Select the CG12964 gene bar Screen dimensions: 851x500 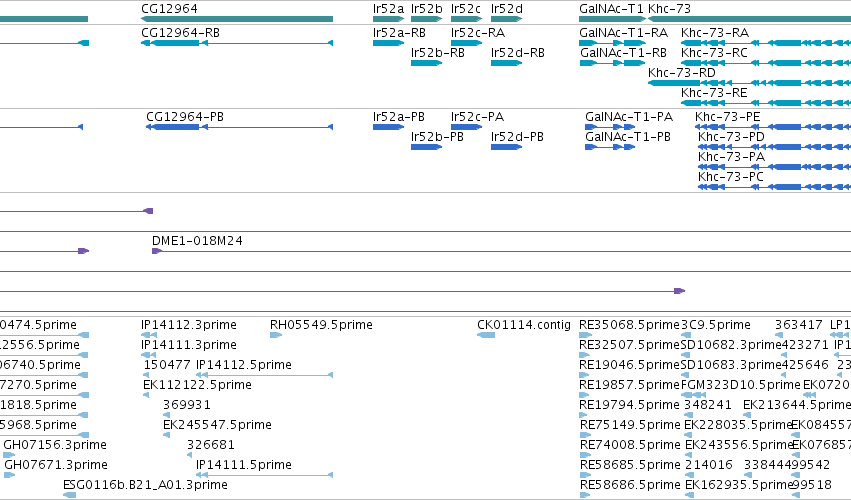click(237, 19)
